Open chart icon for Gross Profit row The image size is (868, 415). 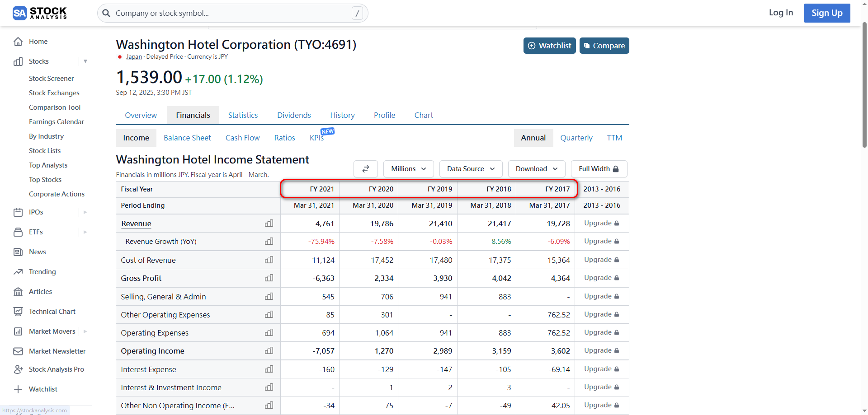[x=269, y=278]
